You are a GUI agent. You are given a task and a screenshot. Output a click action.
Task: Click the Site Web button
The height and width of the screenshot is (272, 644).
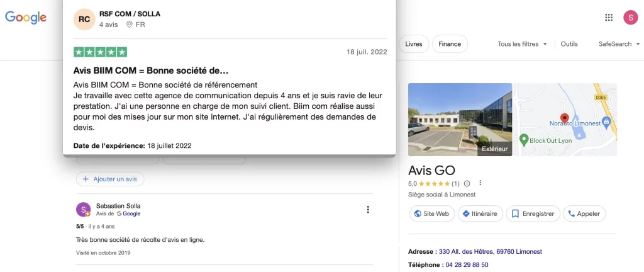pyautogui.click(x=431, y=213)
